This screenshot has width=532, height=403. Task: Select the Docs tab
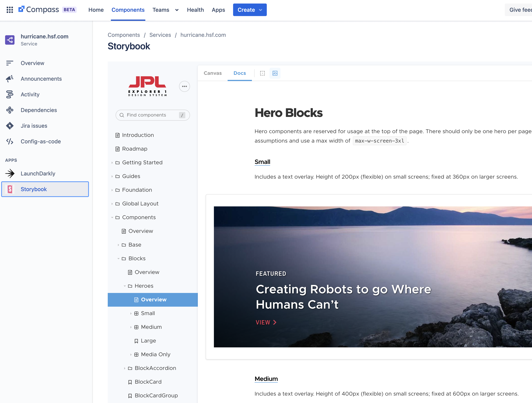tap(240, 73)
